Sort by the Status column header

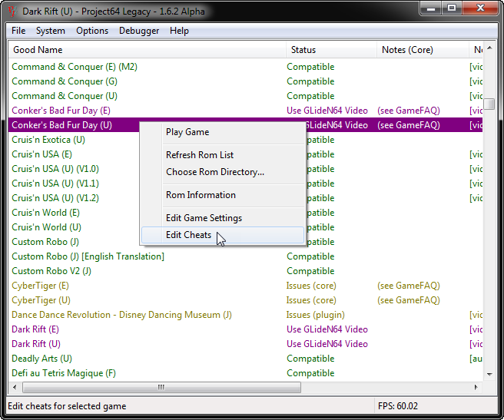tap(331, 50)
